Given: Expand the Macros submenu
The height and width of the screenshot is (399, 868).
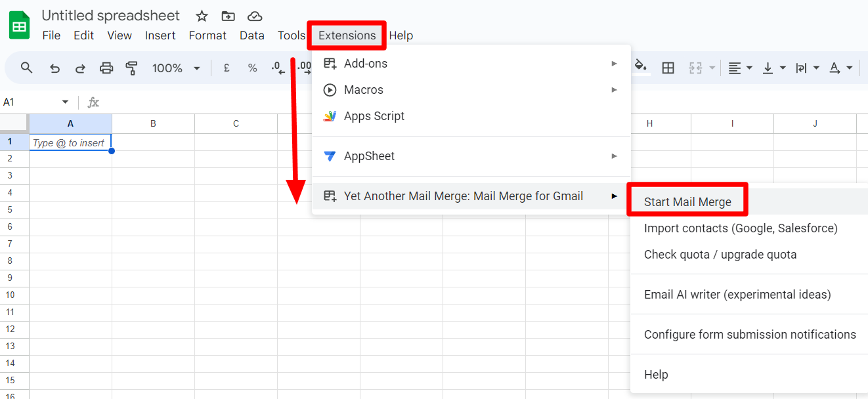Looking at the screenshot, I should point(471,90).
